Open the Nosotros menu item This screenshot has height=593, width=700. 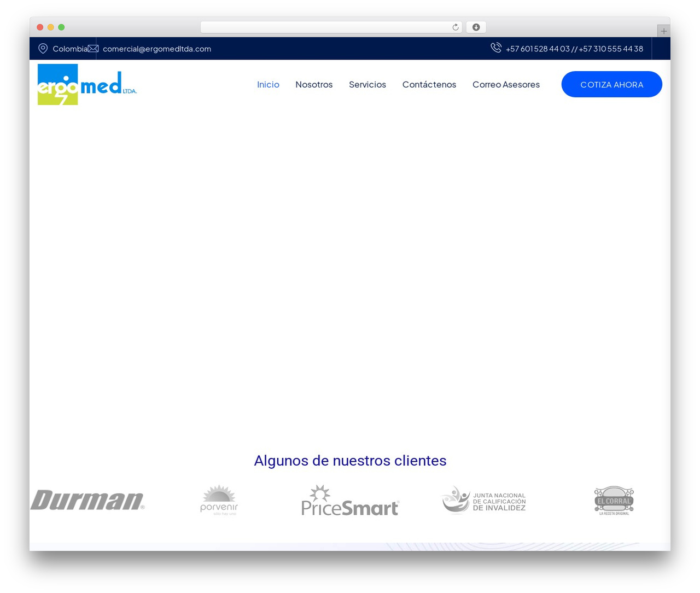[314, 84]
